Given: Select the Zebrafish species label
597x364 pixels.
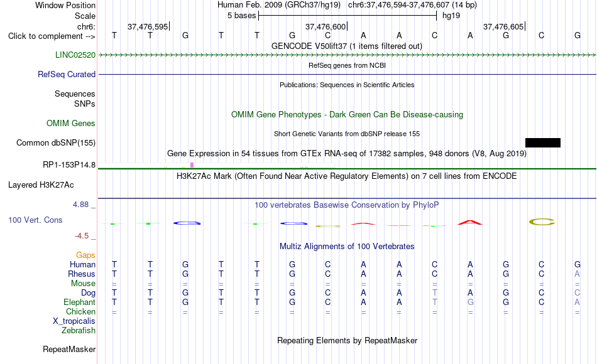Looking at the screenshot, I should (x=79, y=330).
